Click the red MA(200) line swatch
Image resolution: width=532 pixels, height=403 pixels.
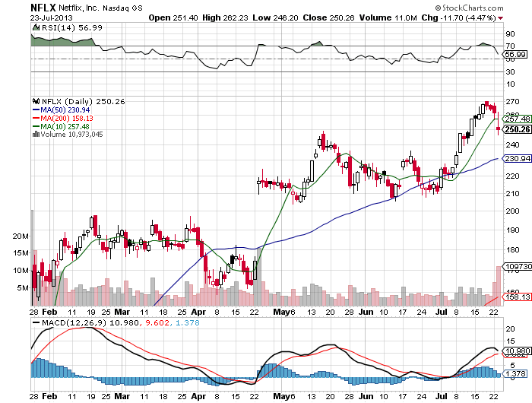tap(36, 118)
